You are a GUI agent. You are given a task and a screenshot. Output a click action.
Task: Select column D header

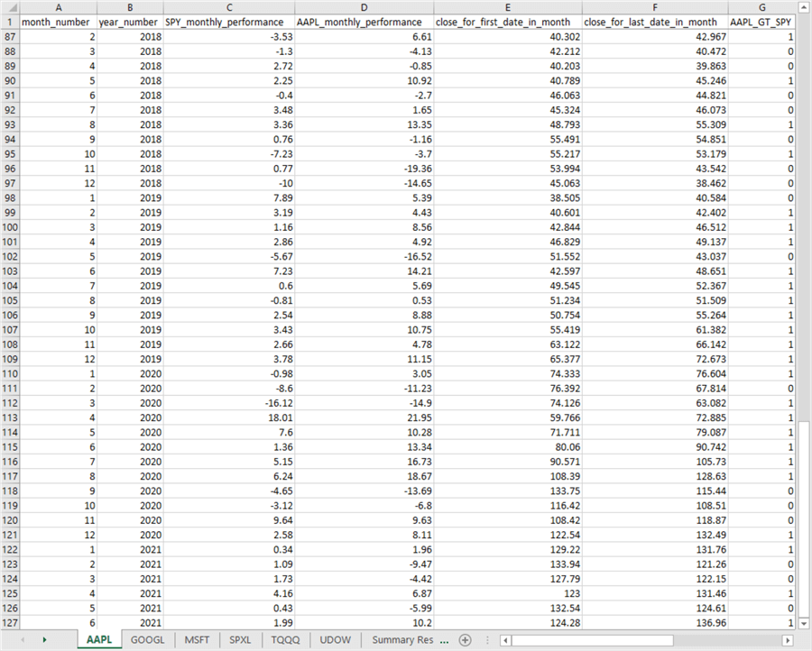pos(364,7)
